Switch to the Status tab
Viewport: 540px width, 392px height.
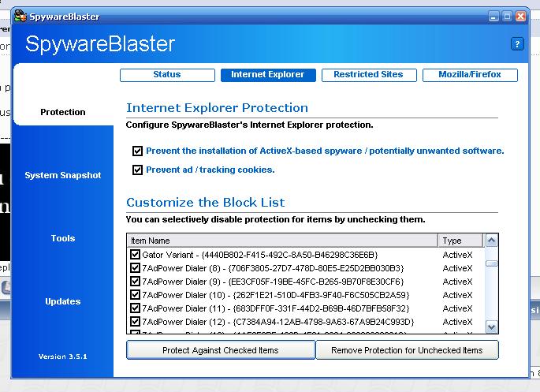tap(167, 75)
